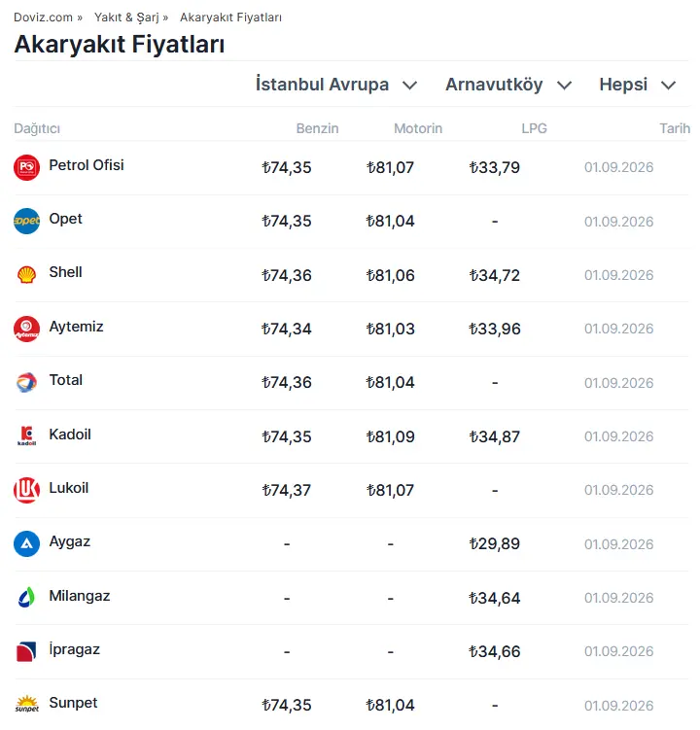Click the Sunpet logo icon
The width and height of the screenshot is (700, 730).
coord(26,705)
